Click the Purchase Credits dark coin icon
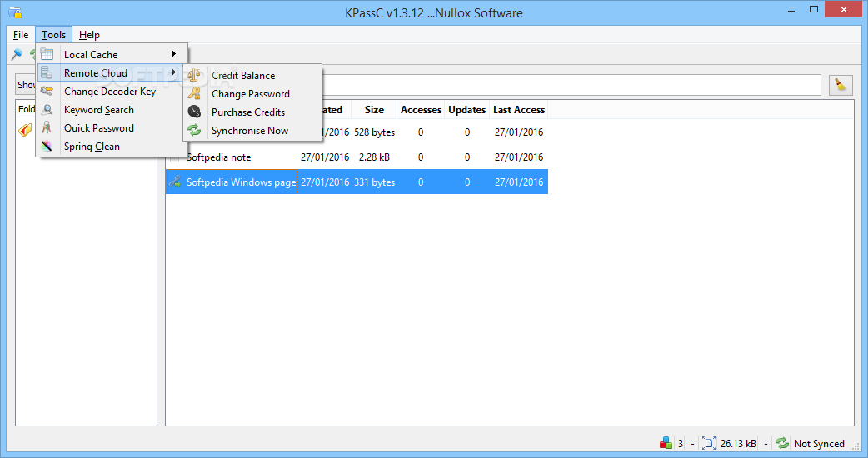Viewport: 868px width, 458px height. 194,112
